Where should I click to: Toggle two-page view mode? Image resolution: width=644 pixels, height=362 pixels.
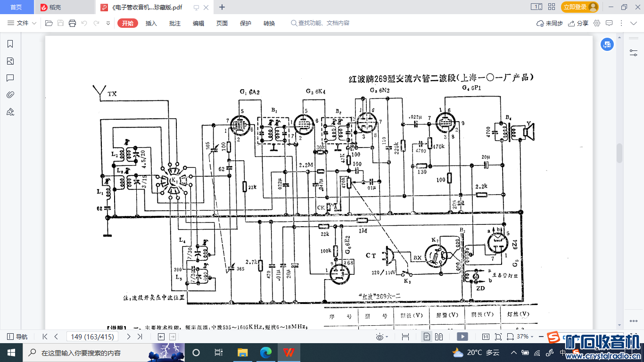point(439,337)
